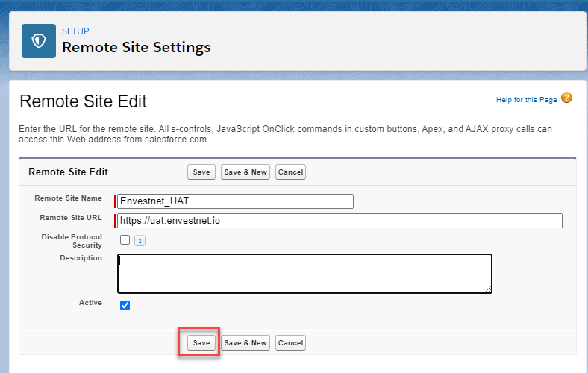Click the Remote Site URL label
The width and height of the screenshot is (588, 373).
(71, 218)
